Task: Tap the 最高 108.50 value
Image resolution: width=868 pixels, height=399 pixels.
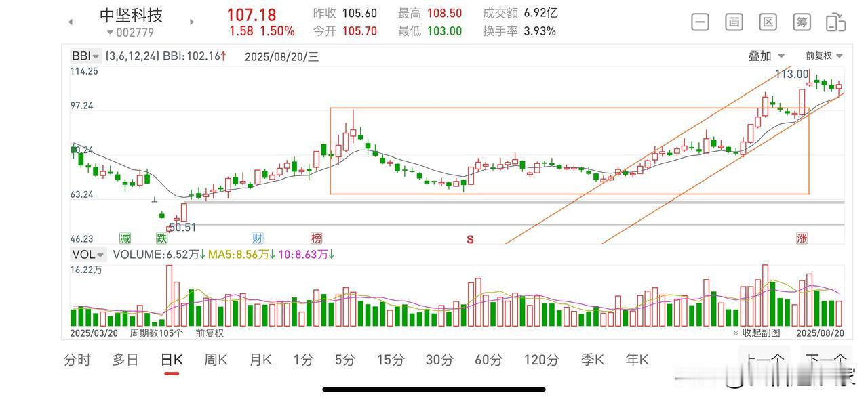Action: [430, 13]
